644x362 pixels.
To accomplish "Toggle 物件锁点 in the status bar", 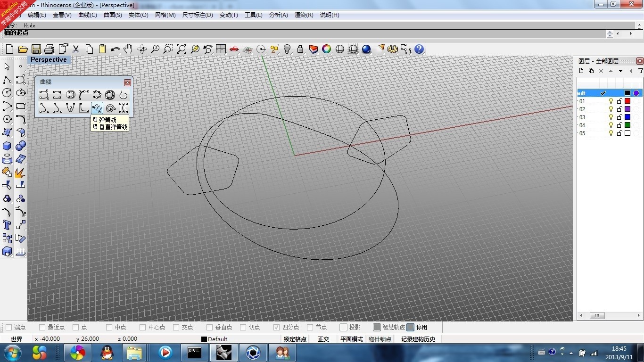I will click(x=380, y=339).
